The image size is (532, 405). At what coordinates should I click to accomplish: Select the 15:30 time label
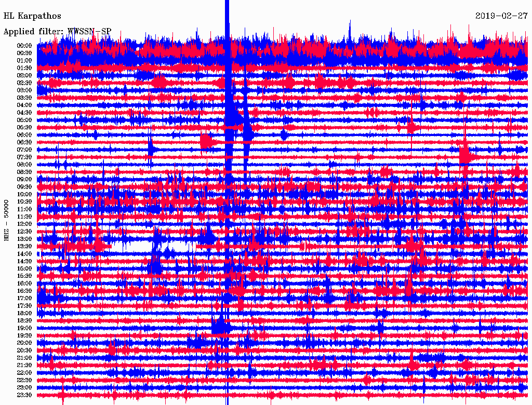(24, 276)
